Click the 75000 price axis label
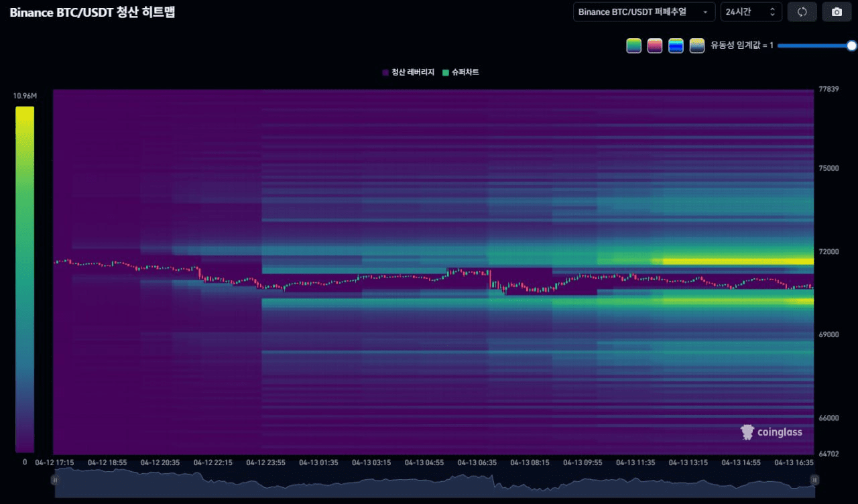This screenshot has height=504, width=858. click(829, 169)
